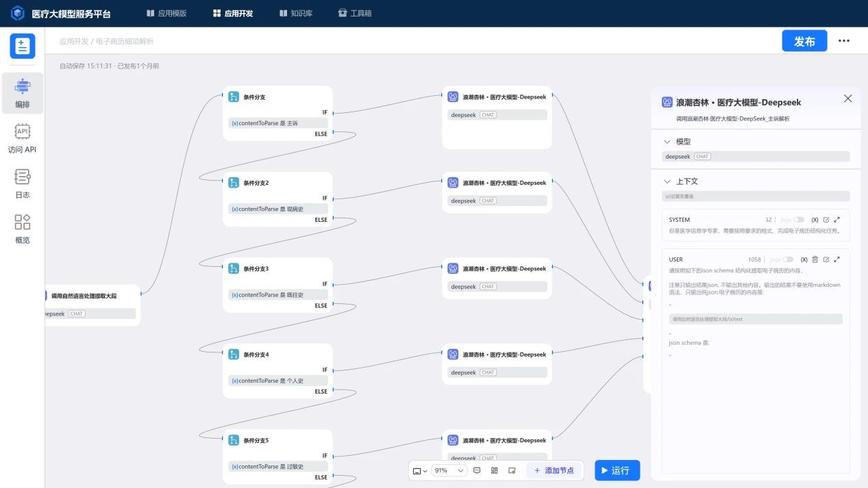
Task: Switch to the 知识库 tab
Action: tap(296, 13)
